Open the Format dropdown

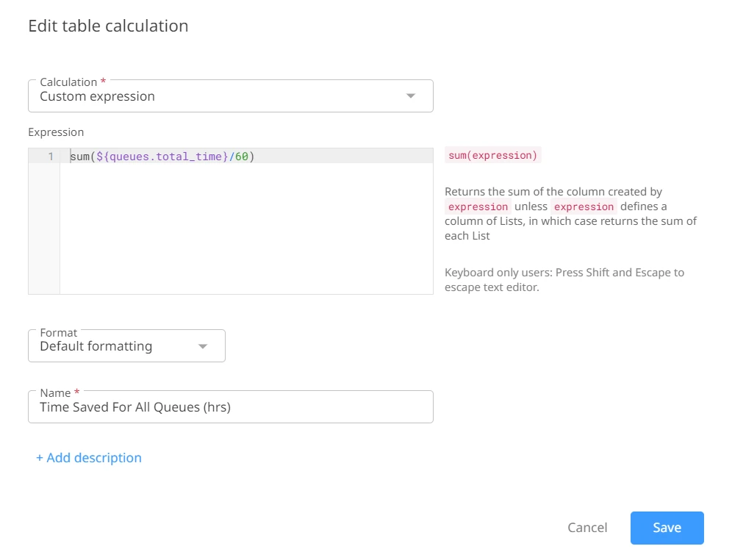click(126, 346)
